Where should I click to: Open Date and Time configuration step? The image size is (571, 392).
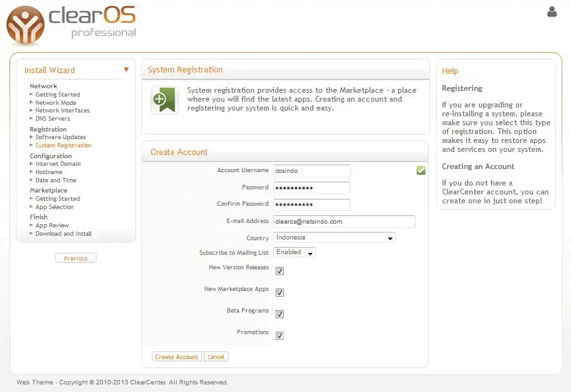coord(56,180)
